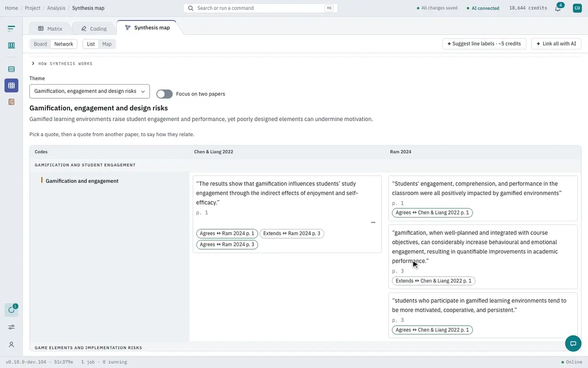This screenshot has width=588, height=368.
Task: Switch to Board view
Action: [40, 44]
